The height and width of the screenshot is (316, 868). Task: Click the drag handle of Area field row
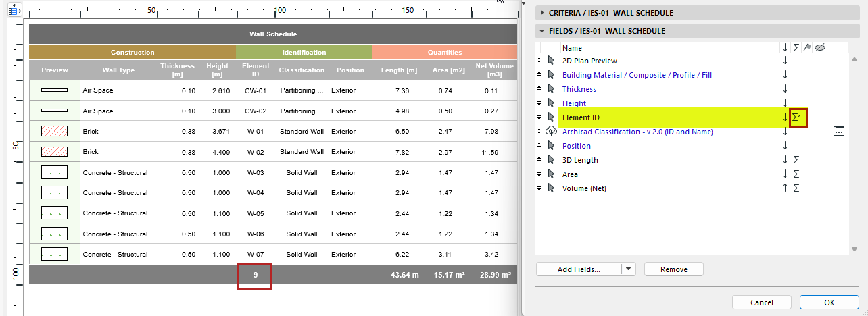tap(539, 174)
